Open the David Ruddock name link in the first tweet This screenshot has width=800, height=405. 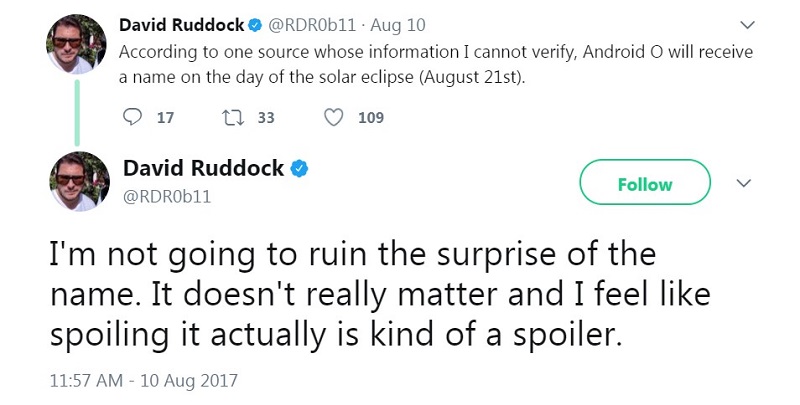(x=181, y=24)
